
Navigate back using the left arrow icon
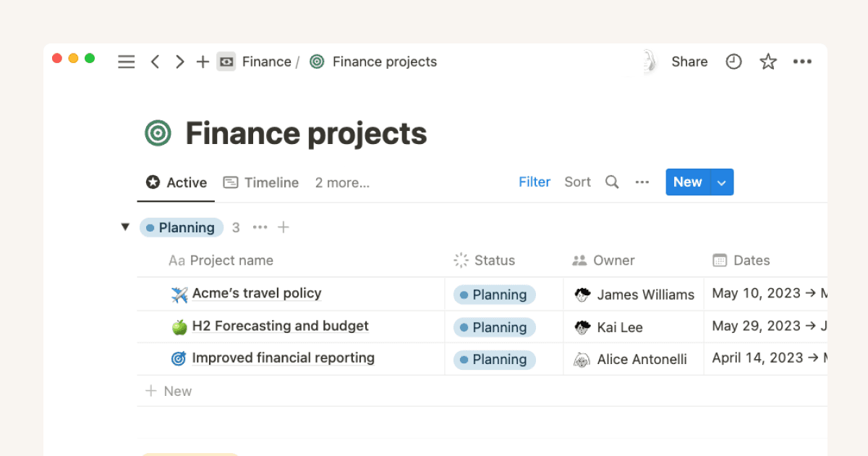155,62
